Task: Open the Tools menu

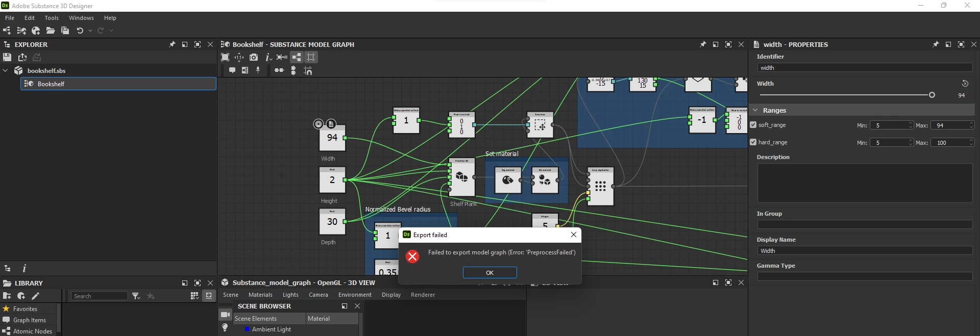Action: 52,18
